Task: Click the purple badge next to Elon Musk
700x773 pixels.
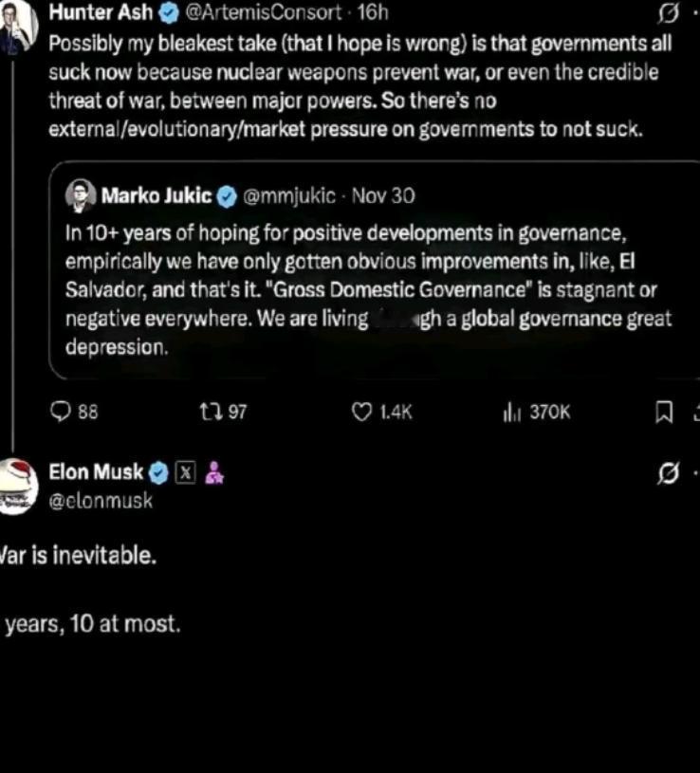Action: point(214,472)
